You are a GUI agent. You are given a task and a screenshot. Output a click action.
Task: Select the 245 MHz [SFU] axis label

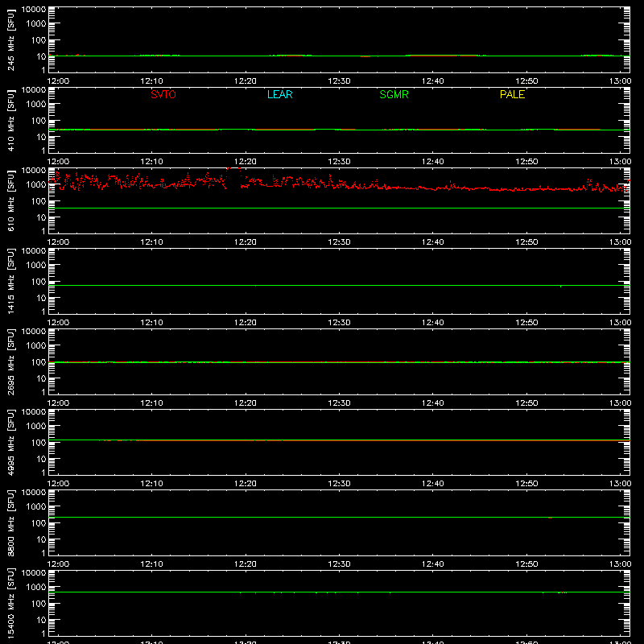10,39
